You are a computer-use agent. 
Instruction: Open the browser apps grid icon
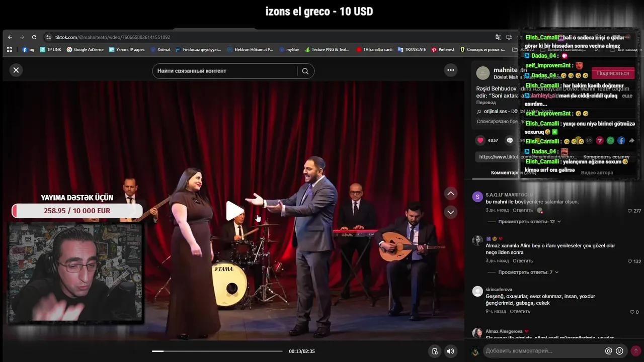click(9, 50)
